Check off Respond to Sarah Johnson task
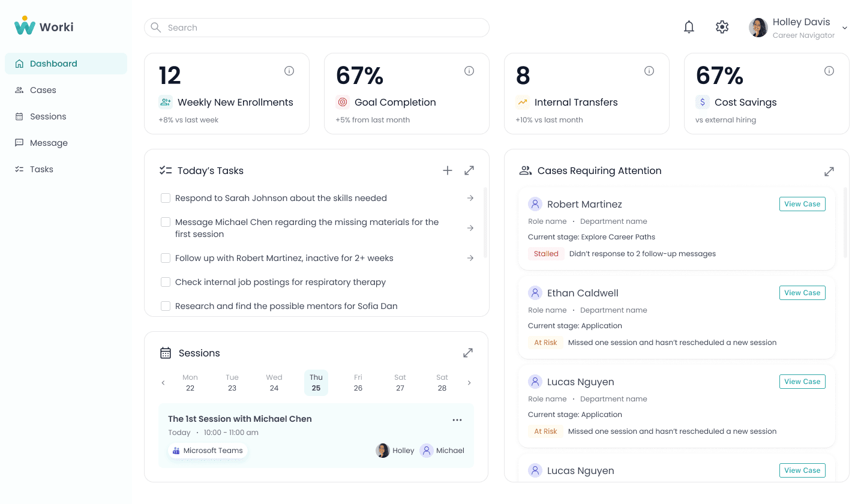Screen dimensions: 864x504 (166, 198)
